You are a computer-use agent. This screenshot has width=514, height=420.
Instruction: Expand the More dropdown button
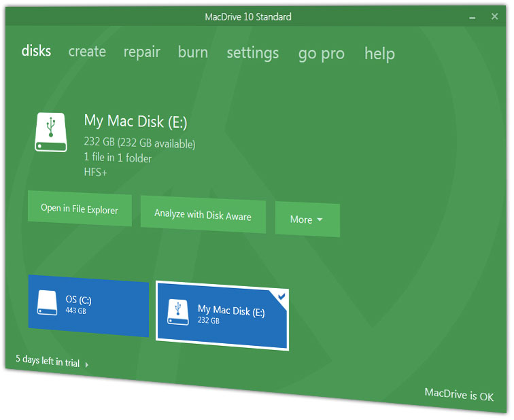[307, 220]
